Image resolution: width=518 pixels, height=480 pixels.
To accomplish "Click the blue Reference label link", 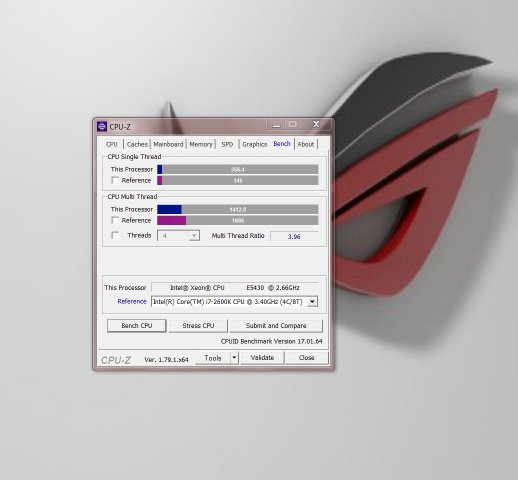I will (x=132, y=301).
